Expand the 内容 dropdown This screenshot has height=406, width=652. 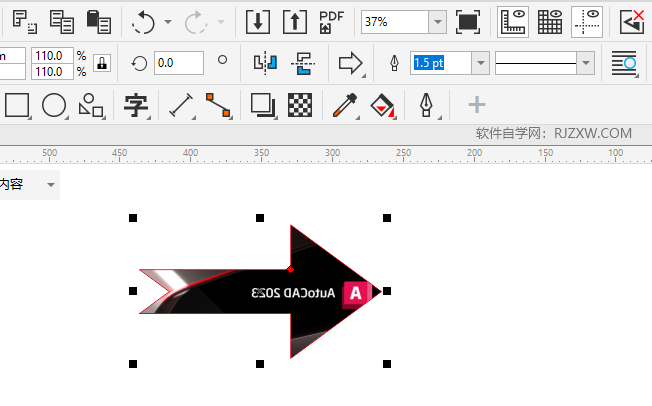(51, 185)
